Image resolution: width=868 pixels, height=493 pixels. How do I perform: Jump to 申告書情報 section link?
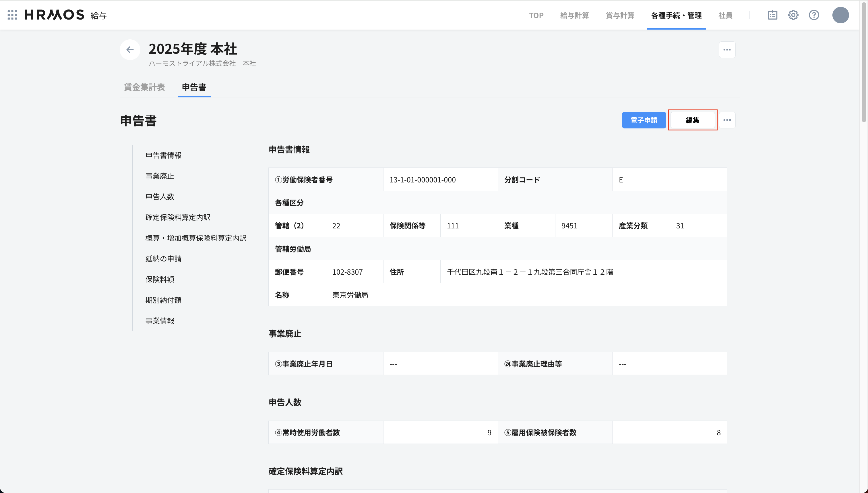point(163,155)
